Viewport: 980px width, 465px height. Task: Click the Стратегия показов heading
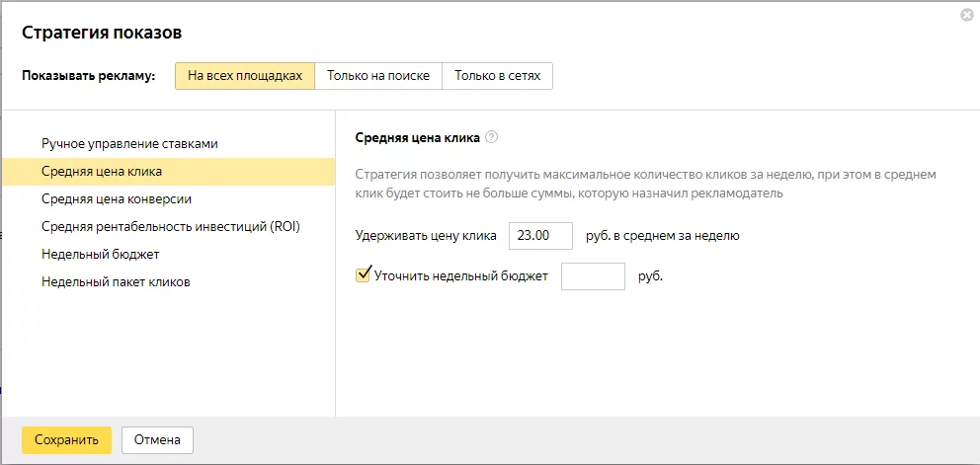point(102,34)
